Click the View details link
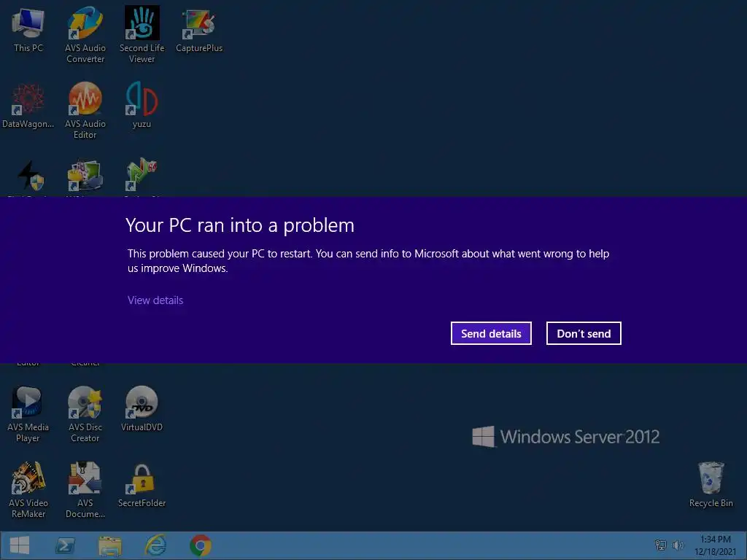 [x=155, y=300]
